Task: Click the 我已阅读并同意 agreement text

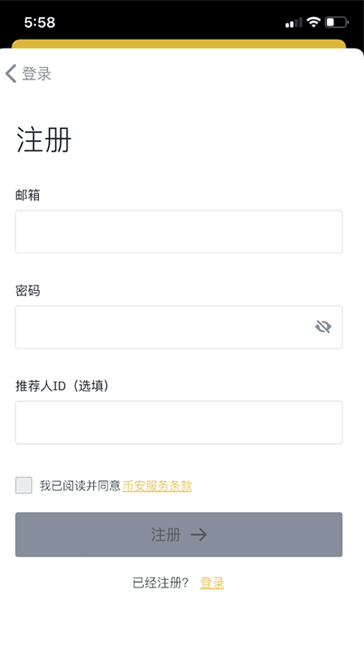Action: [x=80, y=486]
